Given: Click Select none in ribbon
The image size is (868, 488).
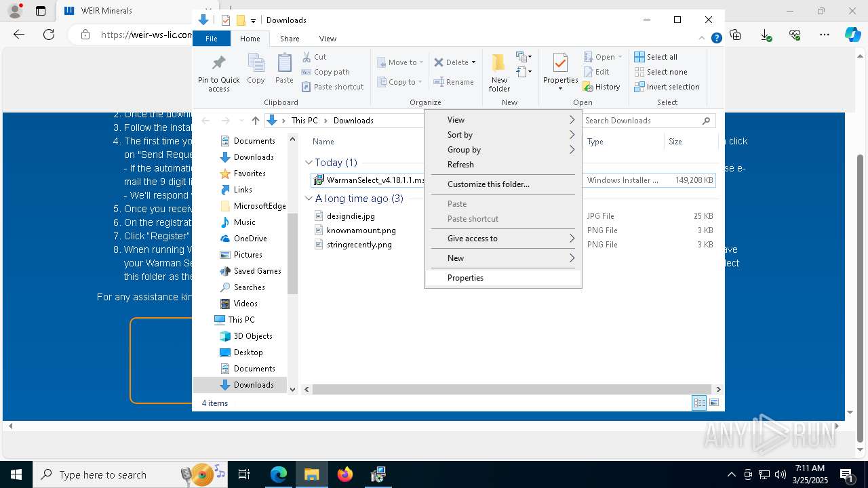Looking at the screenshot, I should [x=660, y=72].
